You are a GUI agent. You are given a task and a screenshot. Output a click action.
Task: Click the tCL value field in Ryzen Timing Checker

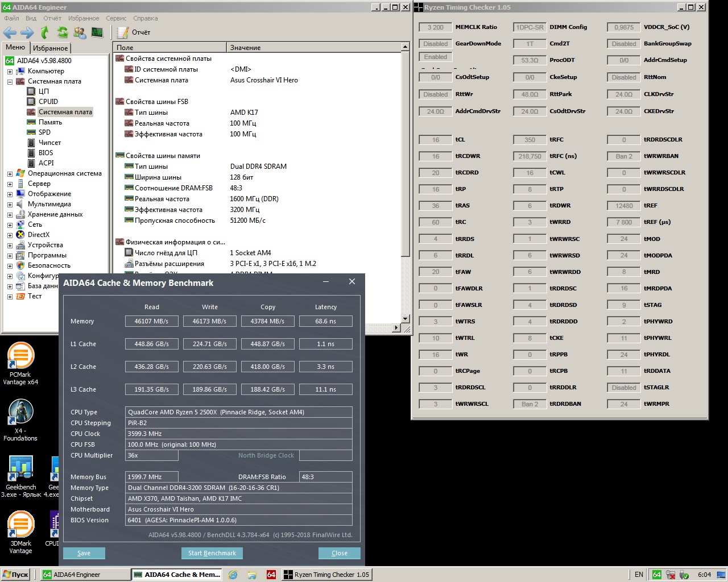(x=436, y=140)
